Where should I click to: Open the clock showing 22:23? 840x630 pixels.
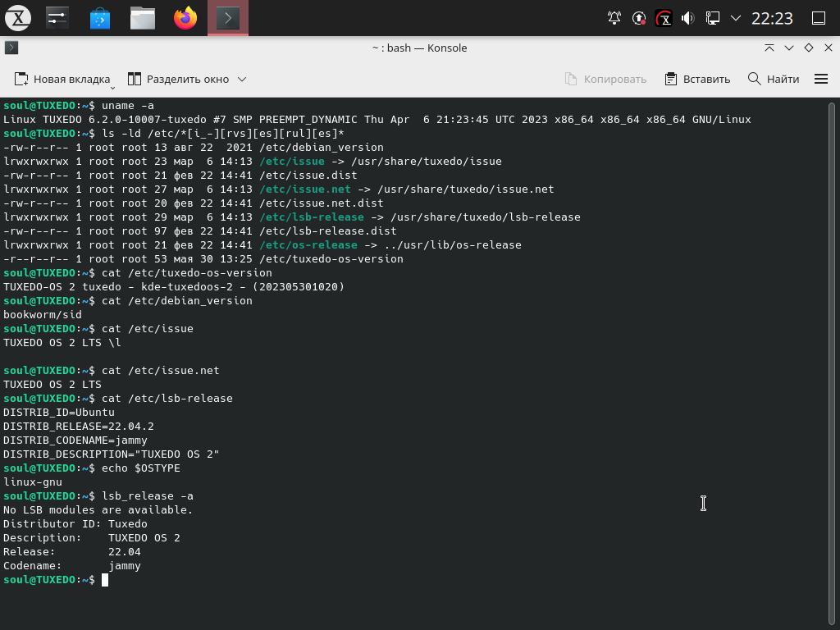point(772,18)
